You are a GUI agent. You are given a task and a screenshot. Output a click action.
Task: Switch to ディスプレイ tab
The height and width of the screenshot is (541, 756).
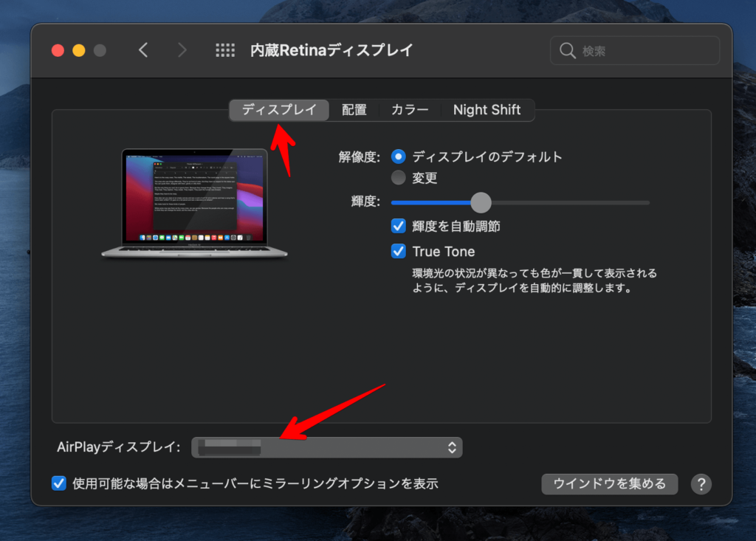pos(279,110)
